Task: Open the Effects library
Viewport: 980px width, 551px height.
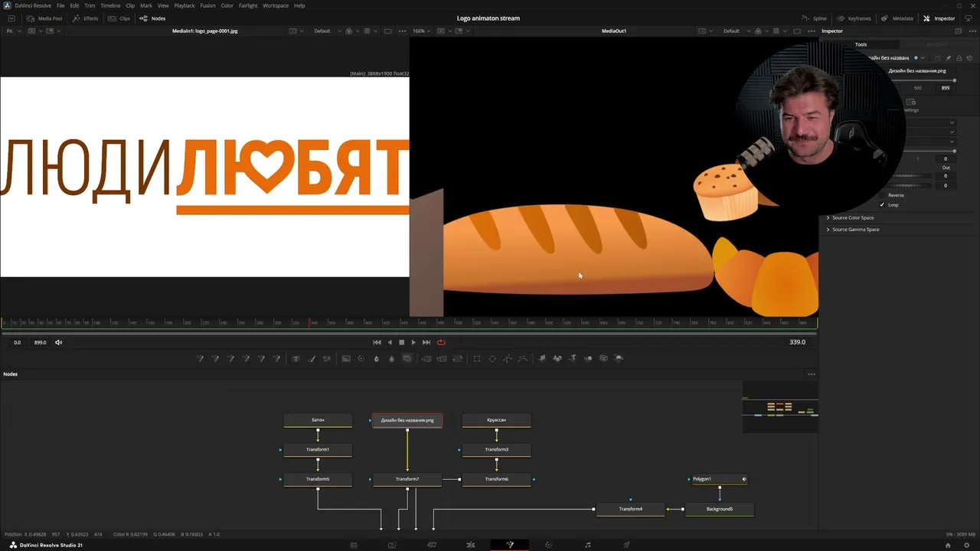Action: pos(86,18)
